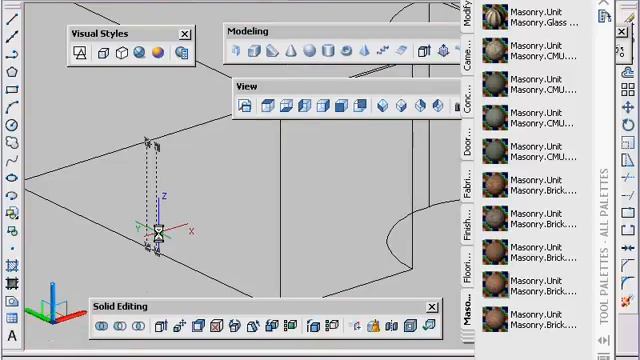Create a Box solid from Modeling toolbar
Viewport: 640px width, 360px height.
[254, 51]
